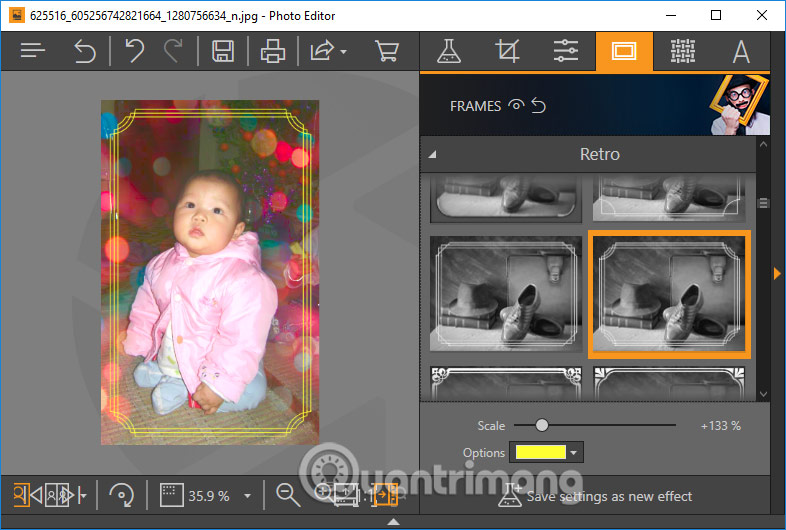
Task: Zoom in with the plus magnifier
Action: [323, 494]
